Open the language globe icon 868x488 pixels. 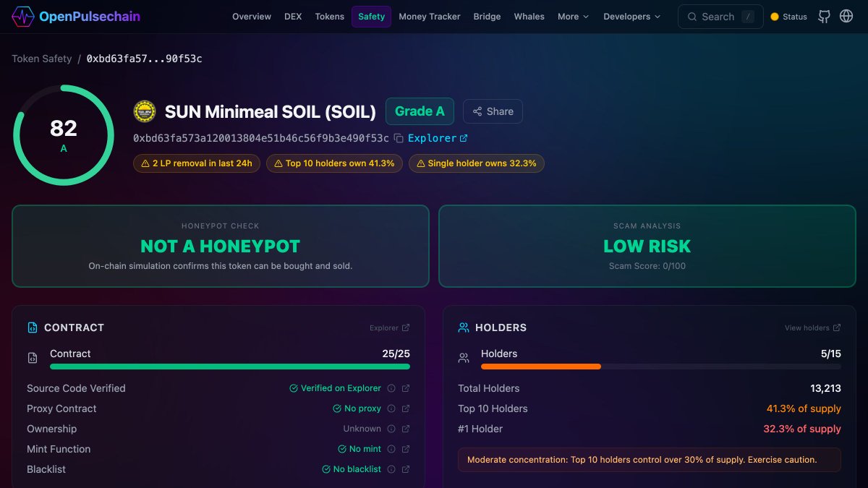coord(846,16)
